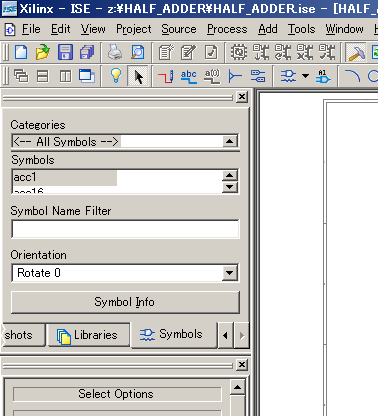This screenshot has width=378, height=416.
Task: Open the Tools menu
Action: coord(301,29)
